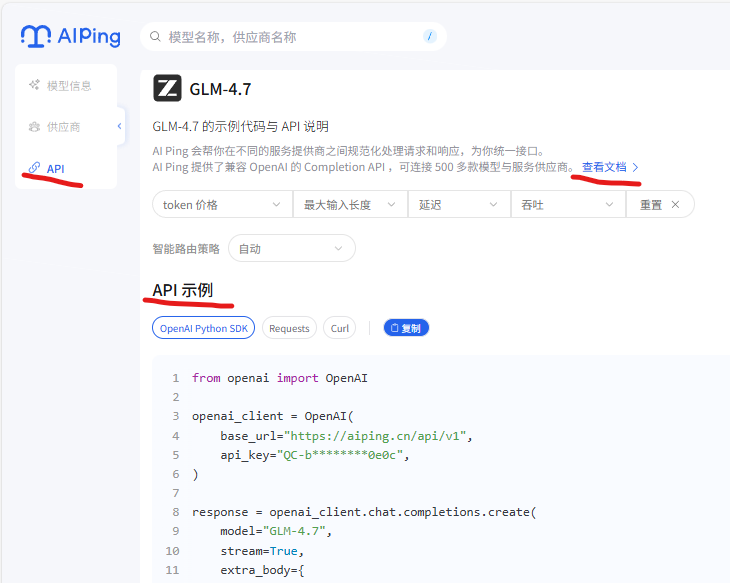Open the 最大输入长度 dropdown
The width and height of the screenshot is (730, 583).
point(350,204)
